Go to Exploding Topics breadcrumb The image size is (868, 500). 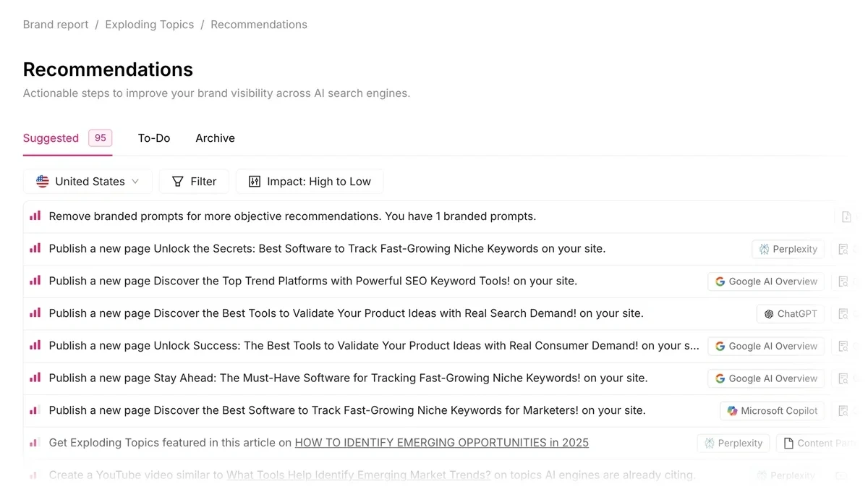coord(150,25)
